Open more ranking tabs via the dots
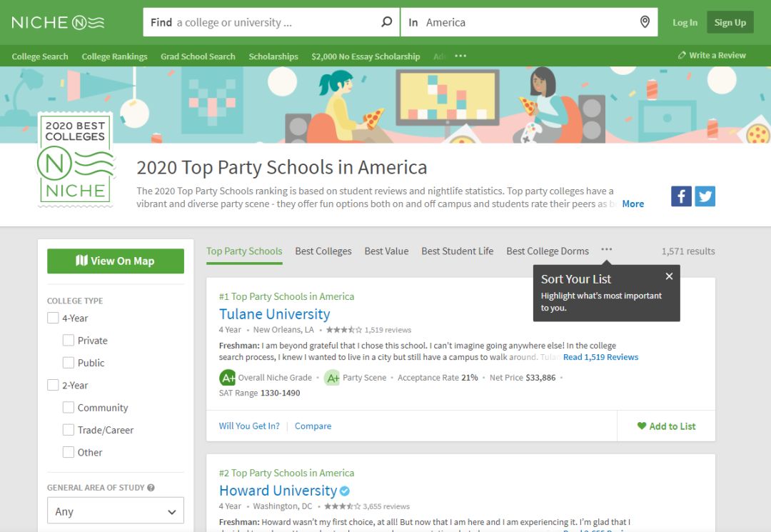This screenshot has width=771, height=532. (x=606, y=250)
